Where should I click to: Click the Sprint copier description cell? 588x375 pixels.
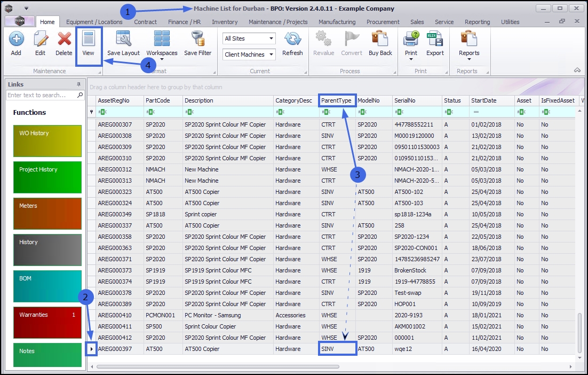click(228, 214)
